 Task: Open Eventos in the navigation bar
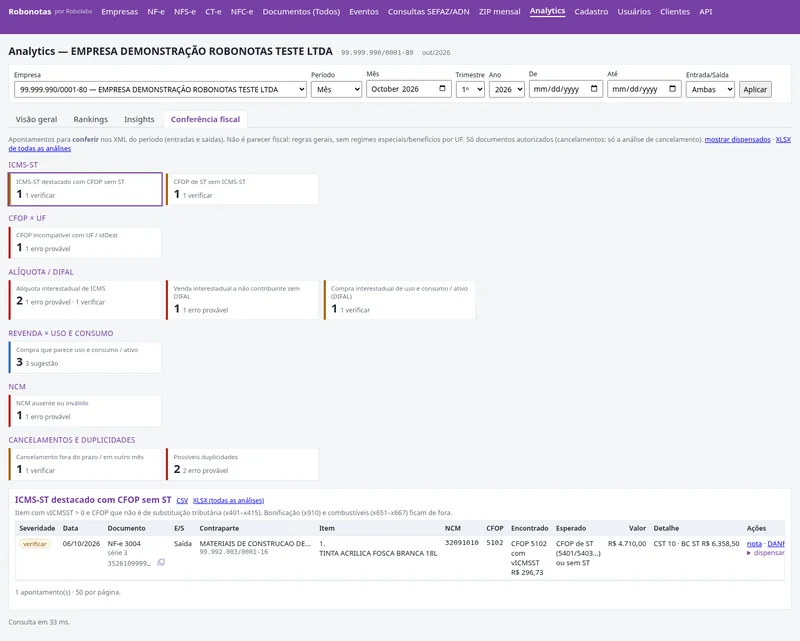point(364,12)
